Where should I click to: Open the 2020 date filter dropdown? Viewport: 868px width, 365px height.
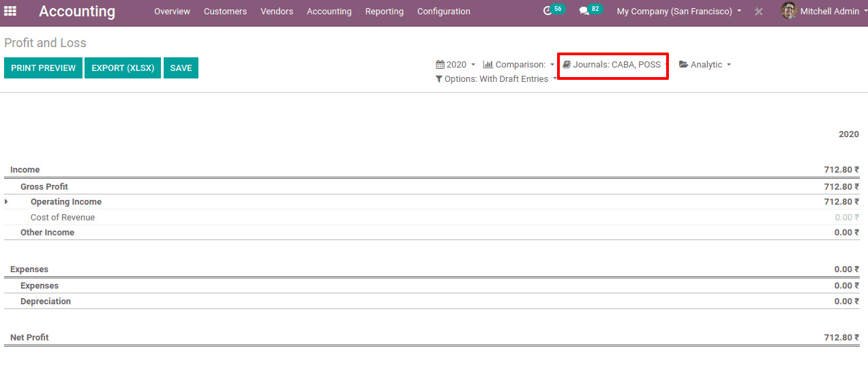point(455,65)
